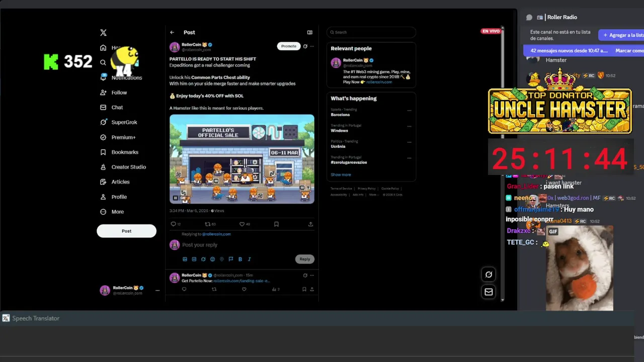Click the Reply button
644x362 pixels.
pyautogui.click(x=305, y=259)
